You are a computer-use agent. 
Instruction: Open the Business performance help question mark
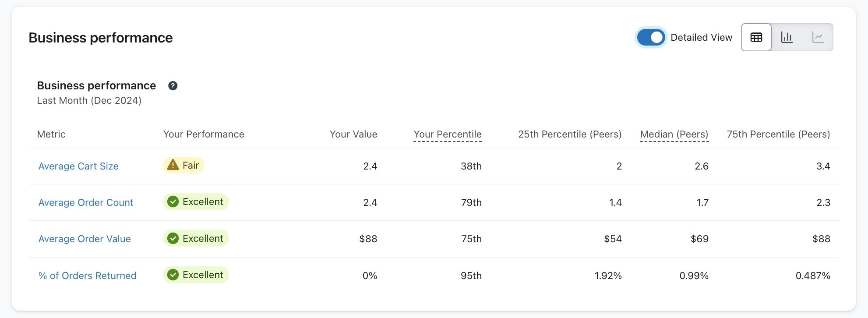(x=173, y=85)
